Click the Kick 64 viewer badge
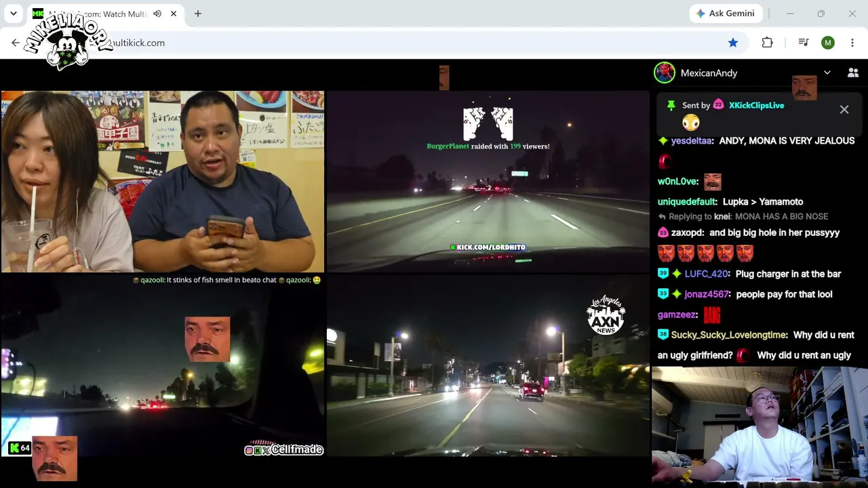The width and height of the screenshot is (868, 488). 20,448
